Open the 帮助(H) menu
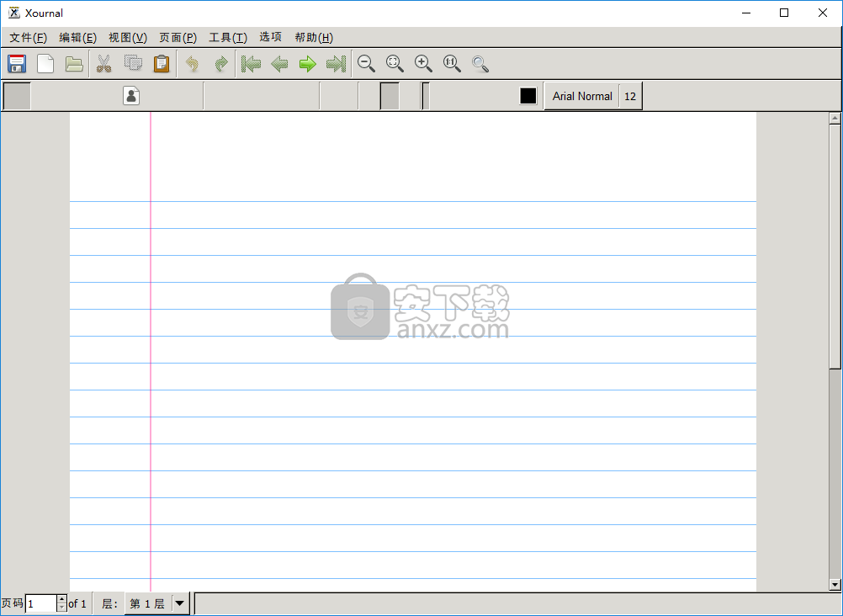The width and height of the screenshot is (843, 616). click(x=314, y=37)
